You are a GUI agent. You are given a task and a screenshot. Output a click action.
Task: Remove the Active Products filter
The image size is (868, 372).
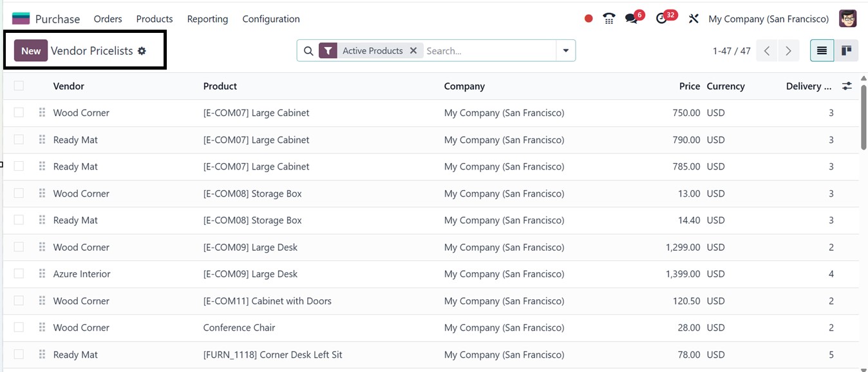[x=413, y=51]
